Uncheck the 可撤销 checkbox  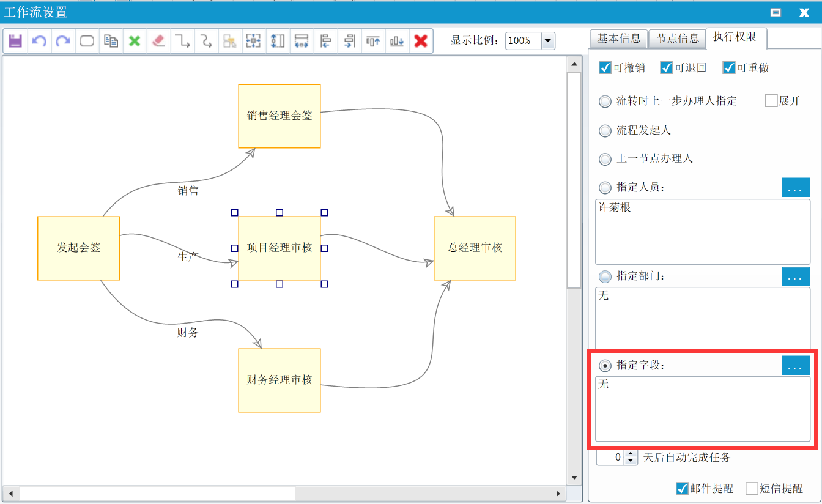[605, 68]
